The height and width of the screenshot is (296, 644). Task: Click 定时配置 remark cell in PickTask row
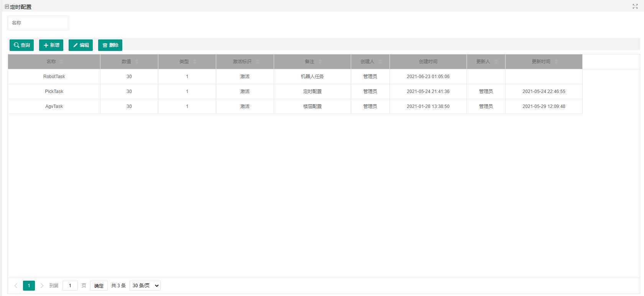(312, 92)
